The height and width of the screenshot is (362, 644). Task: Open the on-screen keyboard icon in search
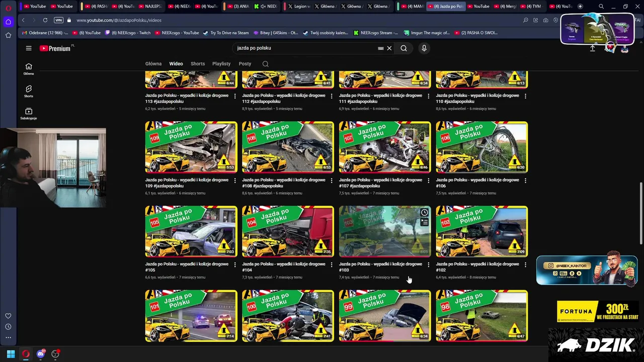tap(381, 48)
